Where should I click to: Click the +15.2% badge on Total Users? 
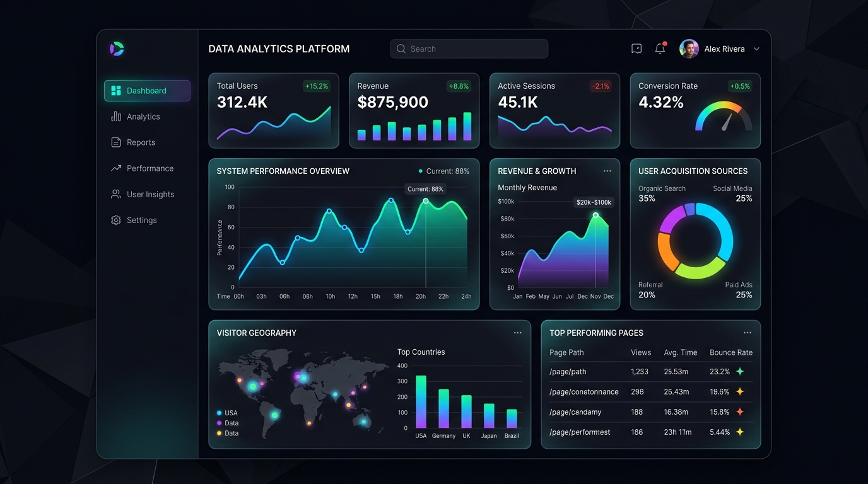pyautogui.click(x=317, y=86)
